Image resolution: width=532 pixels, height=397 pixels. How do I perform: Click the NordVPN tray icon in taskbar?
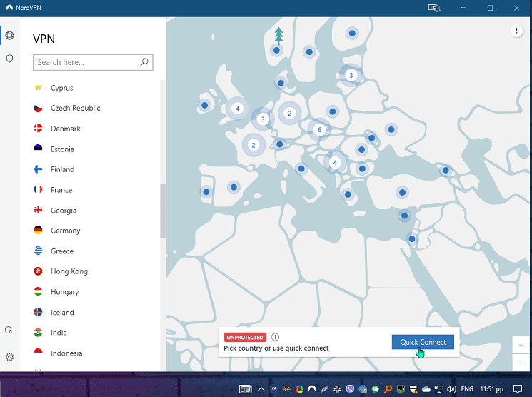[312, 389]
